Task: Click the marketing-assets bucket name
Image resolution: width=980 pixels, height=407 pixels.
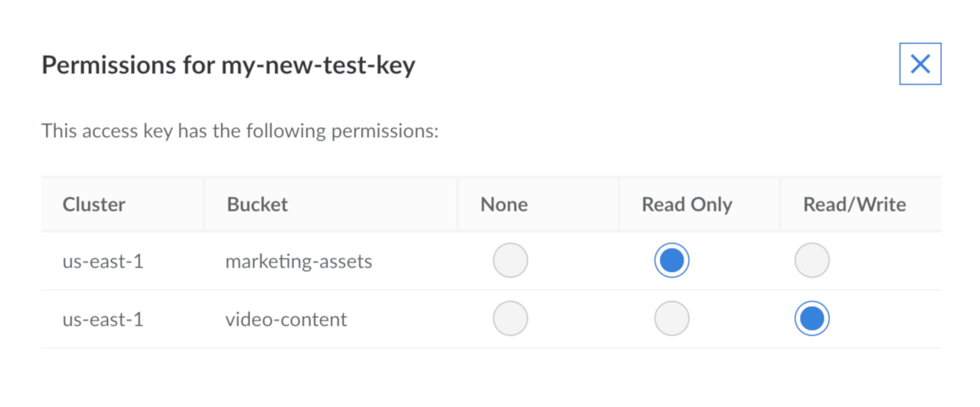Action: coord(299,261)
